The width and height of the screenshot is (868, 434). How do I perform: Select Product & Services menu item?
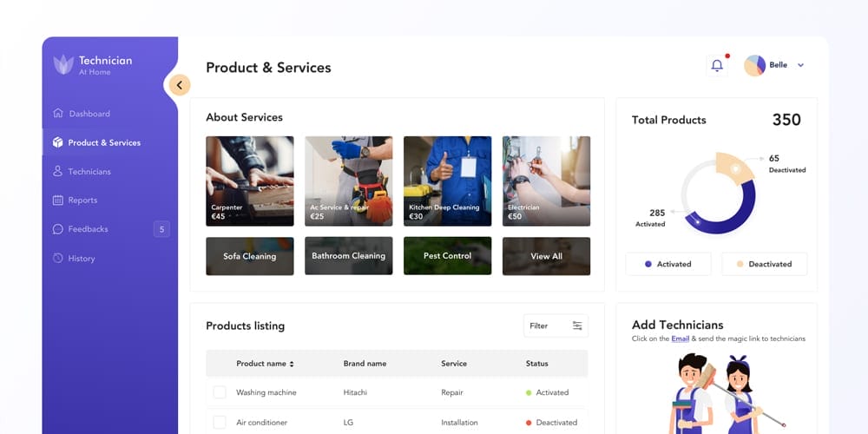104,142
